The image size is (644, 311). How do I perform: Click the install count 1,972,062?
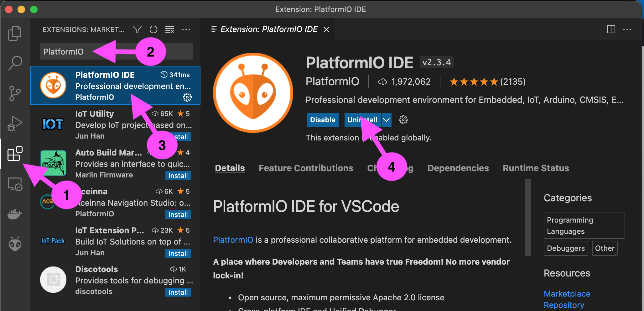click(404, 82)
